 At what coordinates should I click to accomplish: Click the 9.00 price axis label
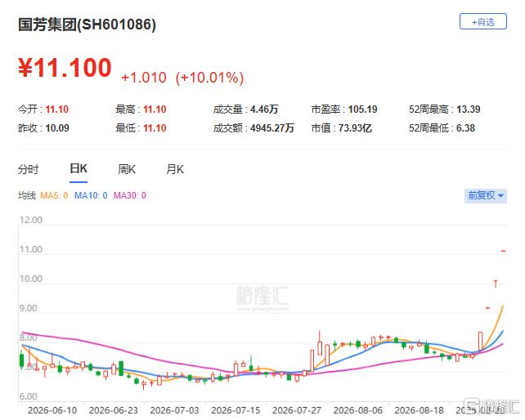point(28,308)
